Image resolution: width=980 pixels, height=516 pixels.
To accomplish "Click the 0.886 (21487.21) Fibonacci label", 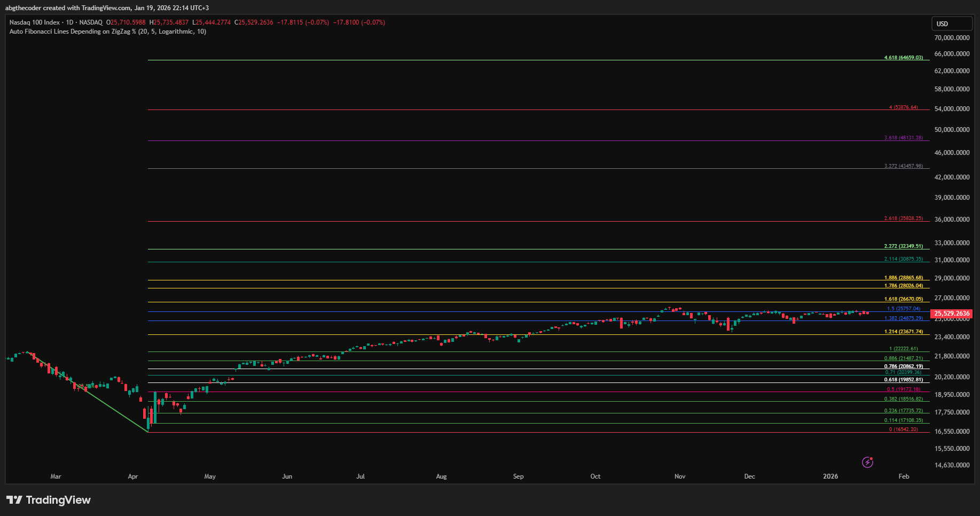I will pos(903,358).
